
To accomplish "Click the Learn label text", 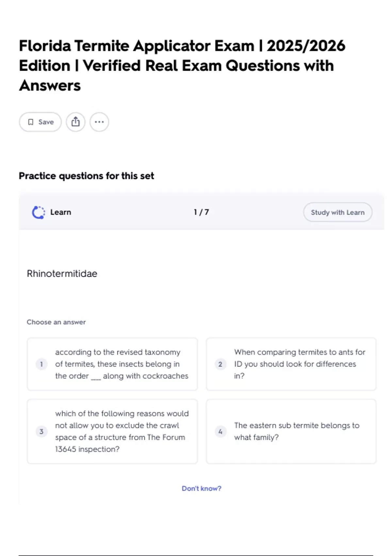I will click(61, 212).
